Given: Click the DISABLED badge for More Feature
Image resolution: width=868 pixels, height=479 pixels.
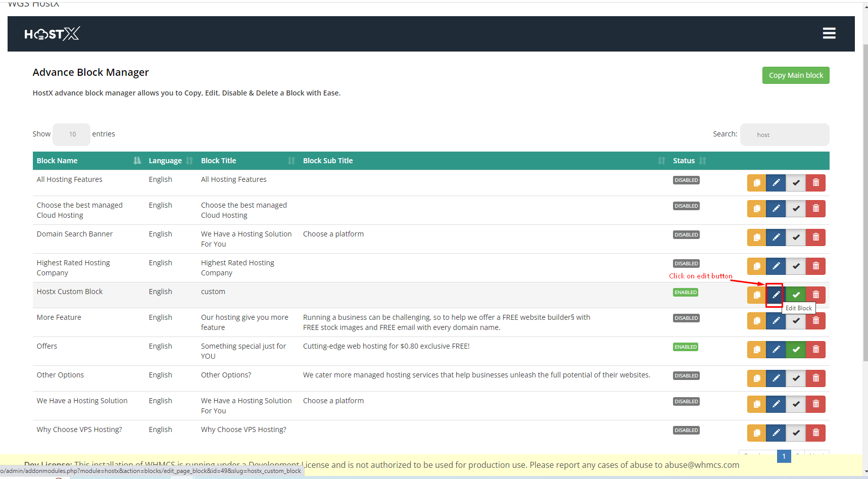Looking at the screenshot, I should (x=686, y=318).
